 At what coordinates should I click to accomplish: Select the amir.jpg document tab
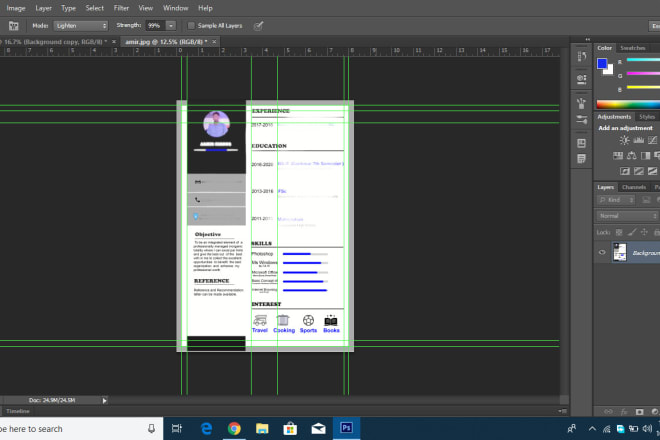point(166,42)
